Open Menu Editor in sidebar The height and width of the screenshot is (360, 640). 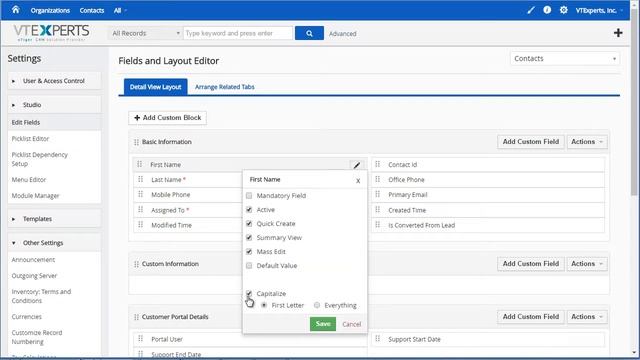29,180
